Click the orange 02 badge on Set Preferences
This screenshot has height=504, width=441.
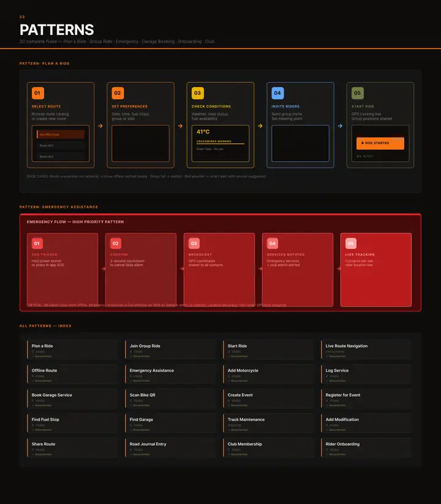pos(118,93)
